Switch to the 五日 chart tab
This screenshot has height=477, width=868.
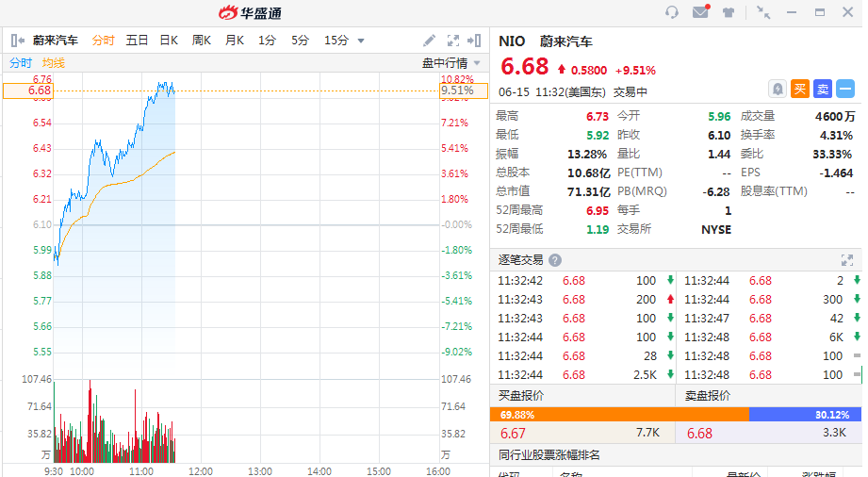[137, 41]
